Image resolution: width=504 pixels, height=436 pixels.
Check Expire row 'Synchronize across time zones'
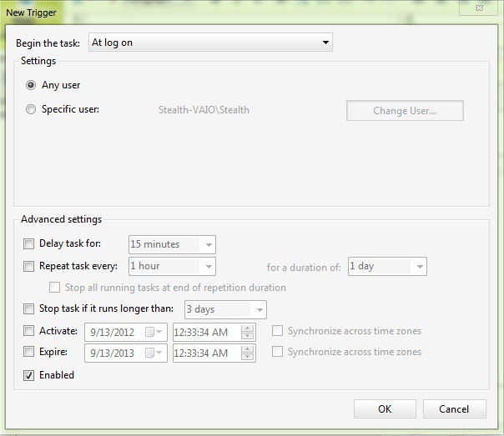click(277, 352)
